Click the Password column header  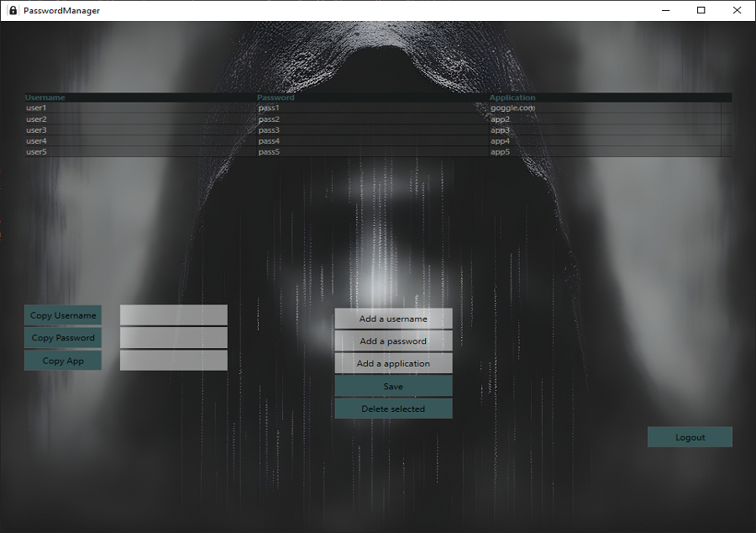[276, 98]
